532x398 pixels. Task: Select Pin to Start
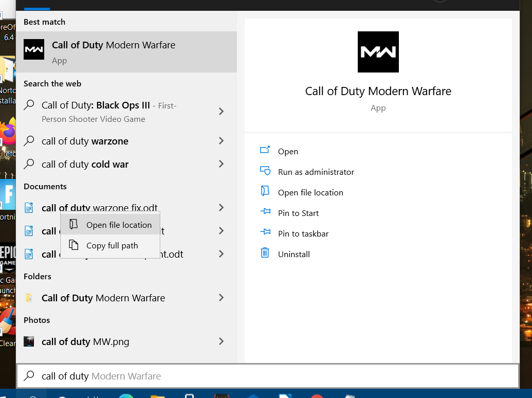[298, 213]
